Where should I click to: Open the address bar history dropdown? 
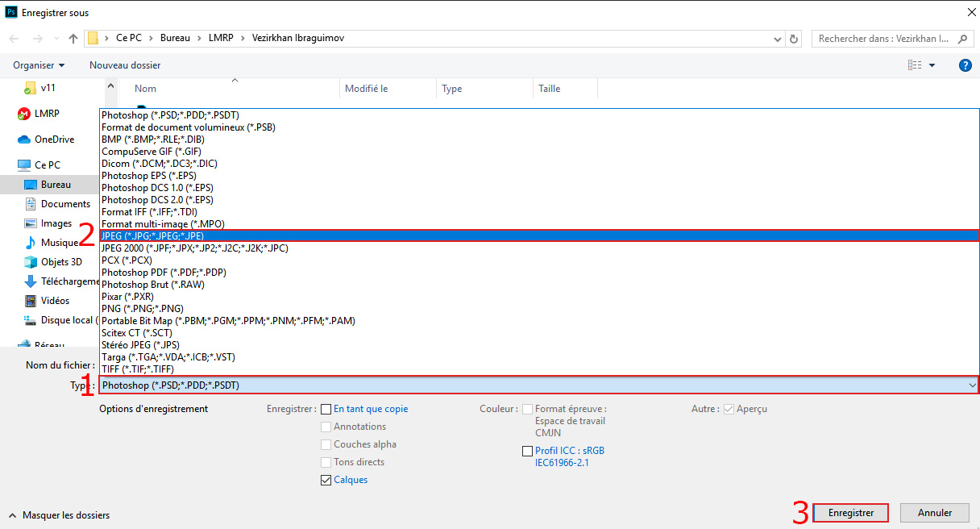(x=777, y=39)
